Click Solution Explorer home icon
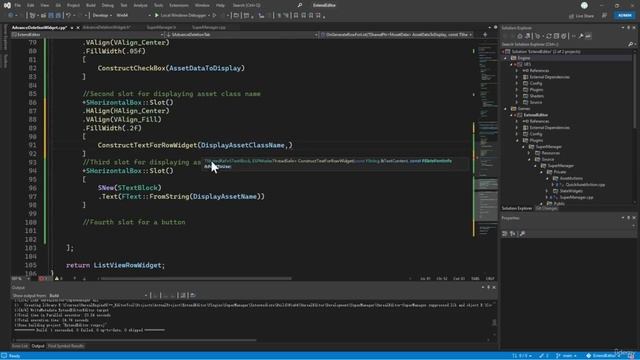 point(520,36)
